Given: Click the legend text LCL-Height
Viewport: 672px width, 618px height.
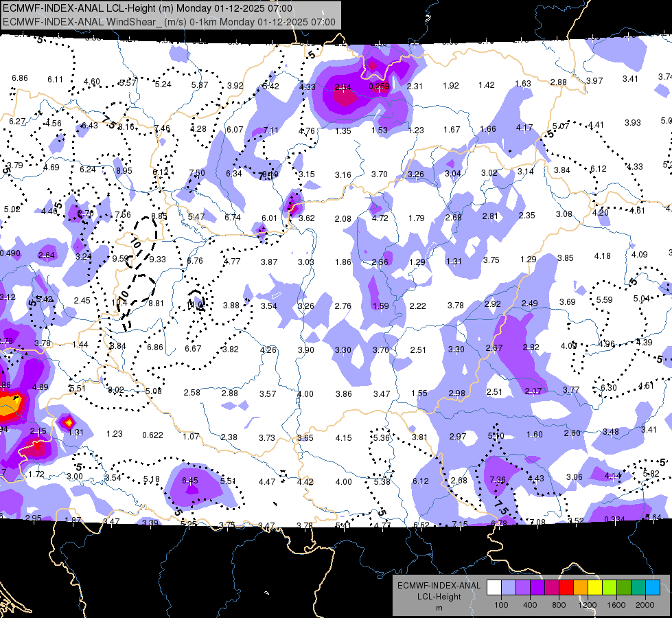Looking at the screenshot, I should point(439,597).
